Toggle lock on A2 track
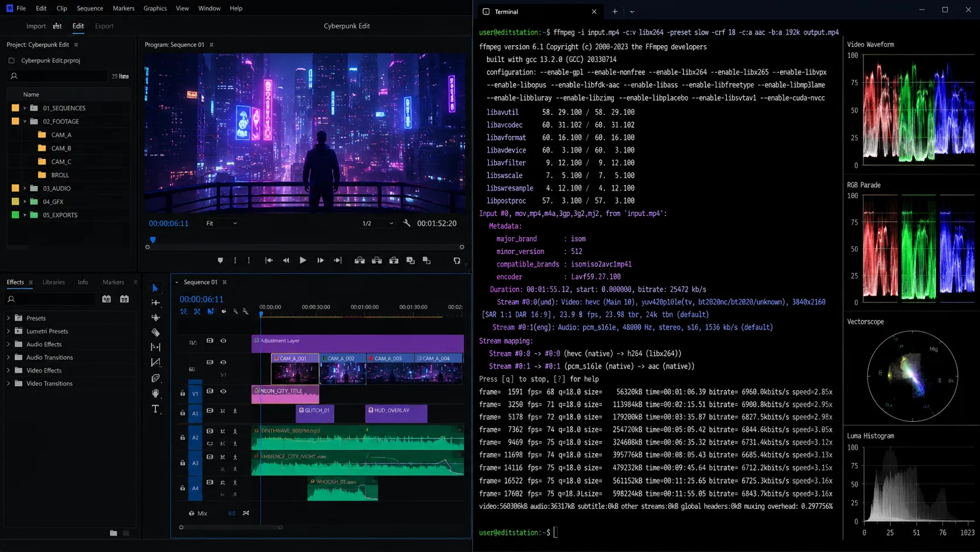The height and width of the screenshot is (552, 980). point(182,438)
